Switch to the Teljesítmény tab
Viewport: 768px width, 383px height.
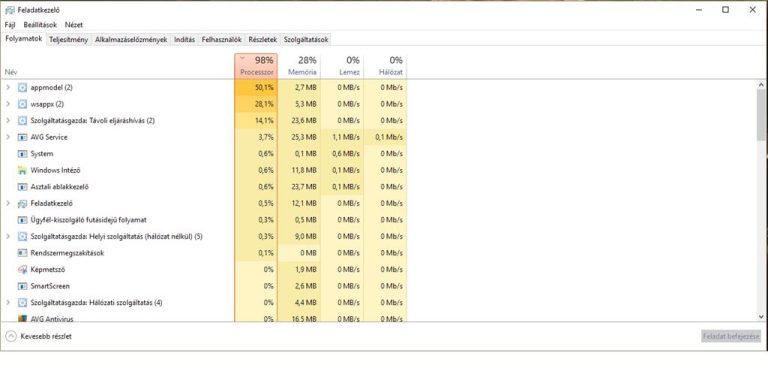pyautogui.click(x=69, y=40)
